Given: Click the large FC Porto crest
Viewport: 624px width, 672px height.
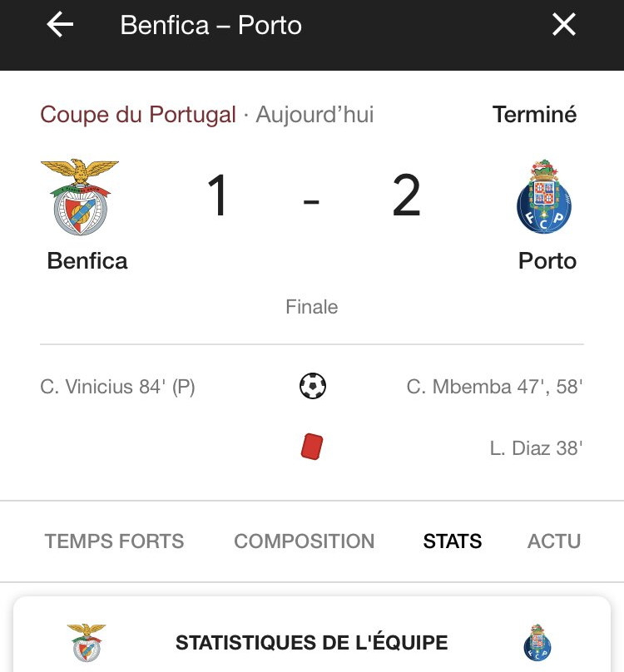Looking at the screenshot, I should coord(544,196).
